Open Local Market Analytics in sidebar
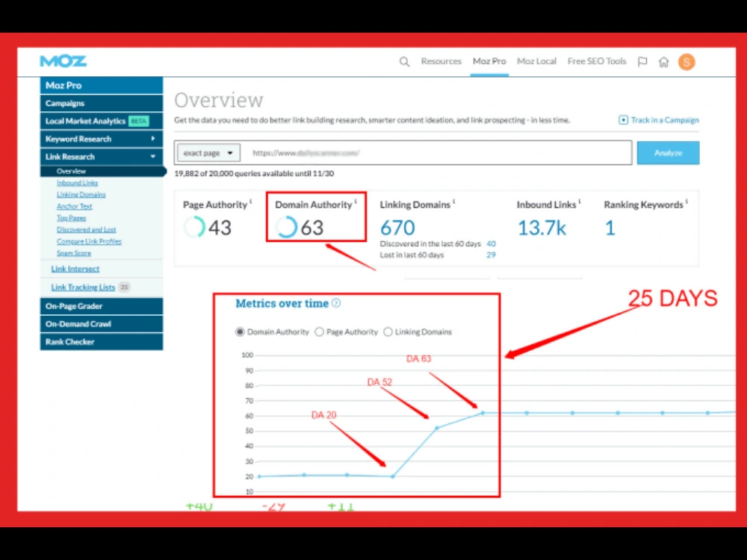The height and width of the screenshot is (560, 747). pyautogui.click(x=102, y=121)
